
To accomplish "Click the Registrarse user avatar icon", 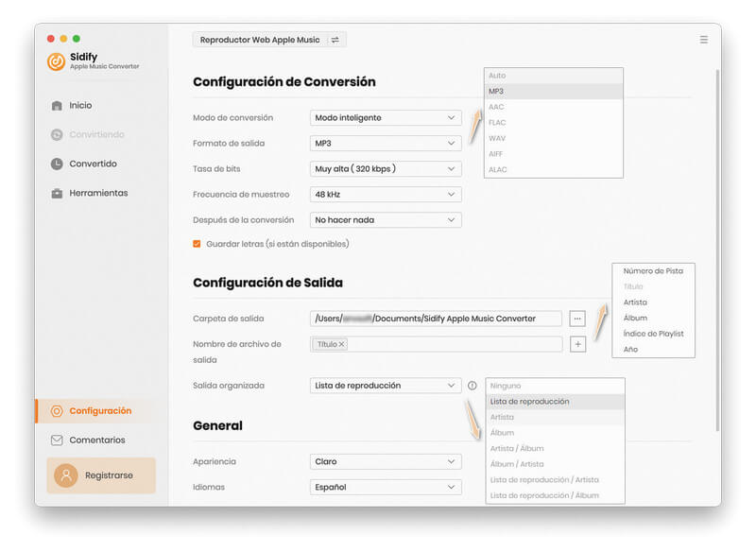I will (x=66, y=475).
